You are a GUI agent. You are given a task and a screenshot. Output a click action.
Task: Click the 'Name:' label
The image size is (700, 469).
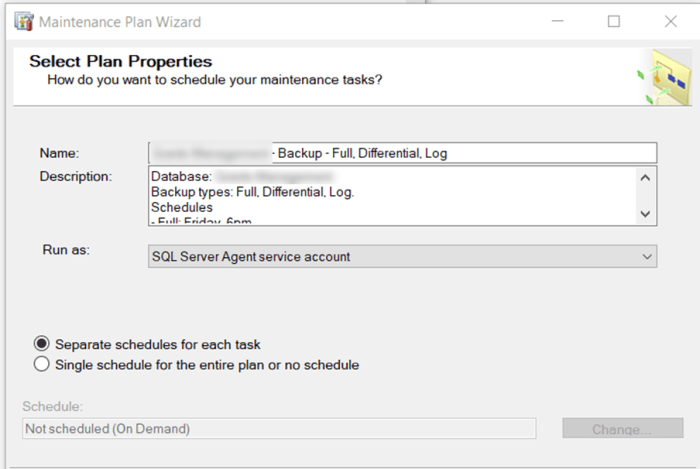coord(59,153)
